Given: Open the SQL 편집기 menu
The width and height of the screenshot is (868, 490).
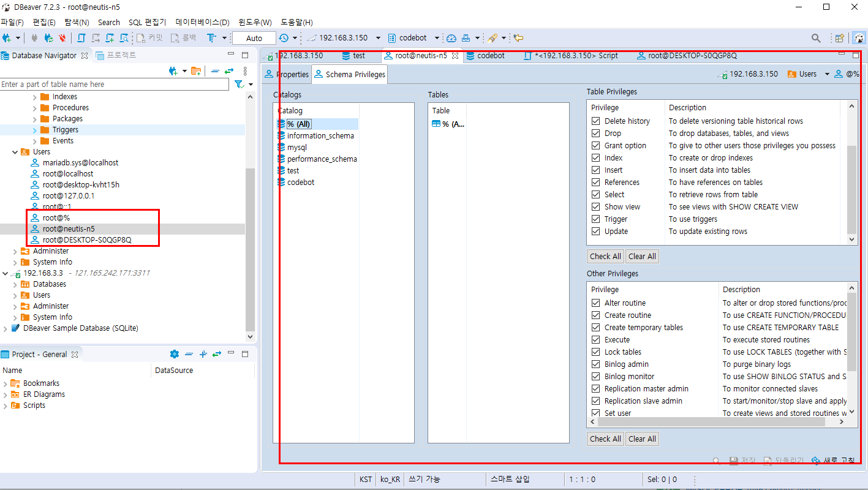Looking at the screenshot, I should coord(147,22).
